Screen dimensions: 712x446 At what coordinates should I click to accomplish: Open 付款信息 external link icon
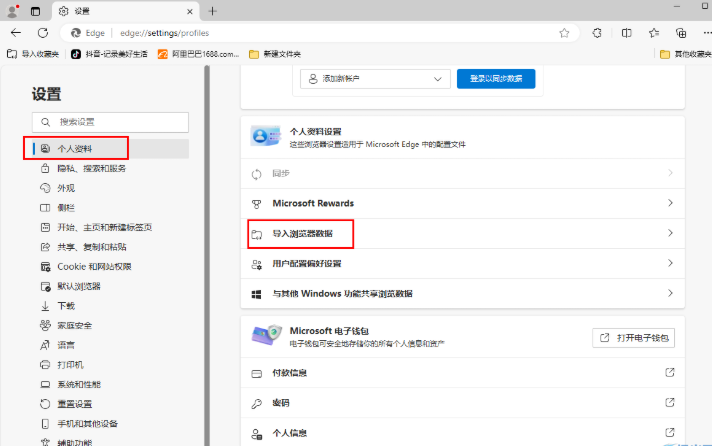pyautogui.click(x=670, y=372)
